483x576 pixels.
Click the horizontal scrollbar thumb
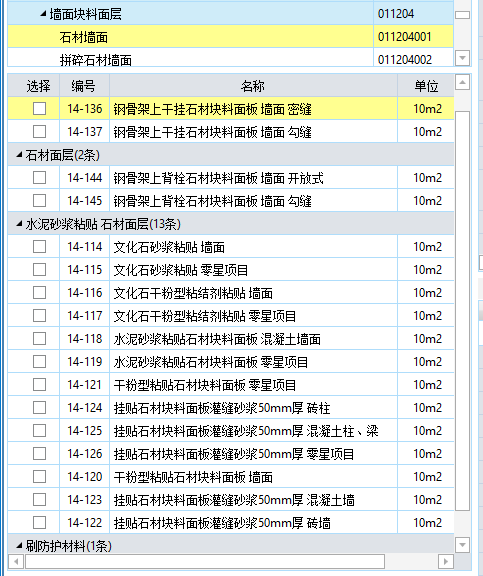tap(205, 561)
